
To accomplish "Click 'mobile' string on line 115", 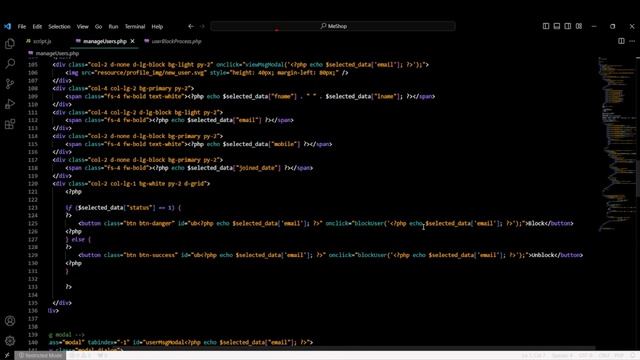I will pos(285,144).
